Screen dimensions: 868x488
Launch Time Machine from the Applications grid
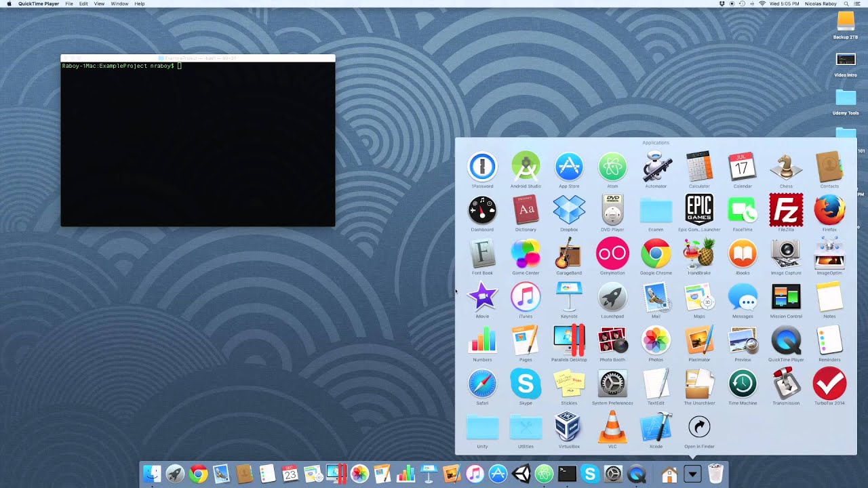(743, 384)
